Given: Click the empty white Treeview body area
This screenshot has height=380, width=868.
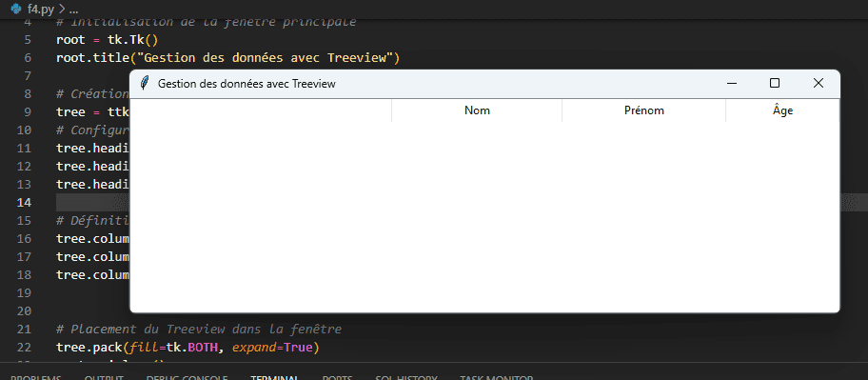Looking at the screenshot, I should [x=485, y=216].
